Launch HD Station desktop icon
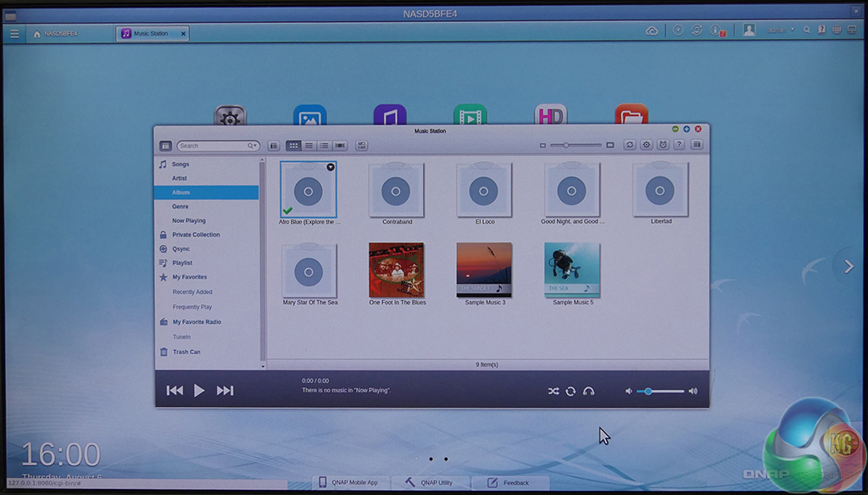The image size is (868, 495). (550, 114)
